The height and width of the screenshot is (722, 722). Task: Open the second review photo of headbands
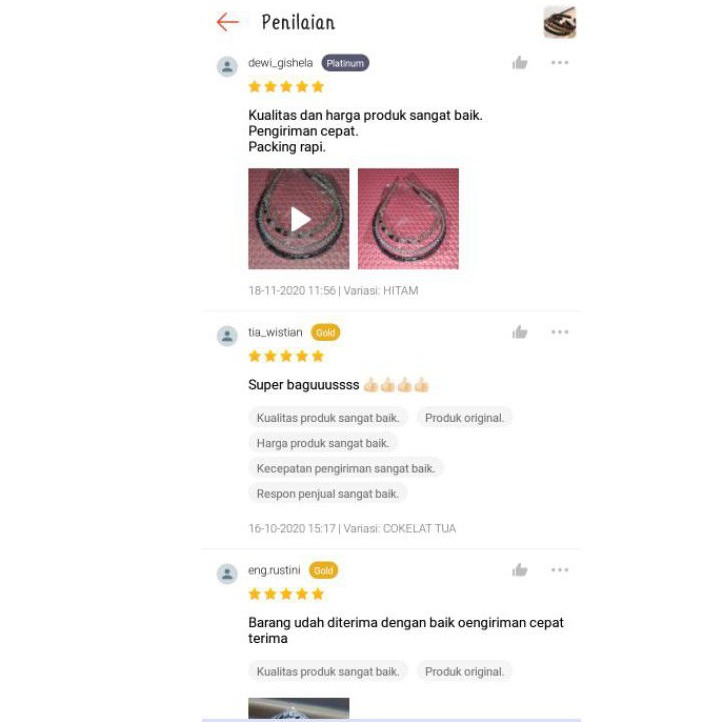click(408, 219)
